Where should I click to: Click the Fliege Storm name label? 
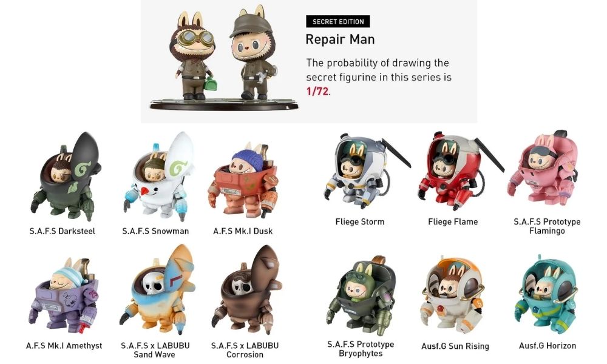360,222
